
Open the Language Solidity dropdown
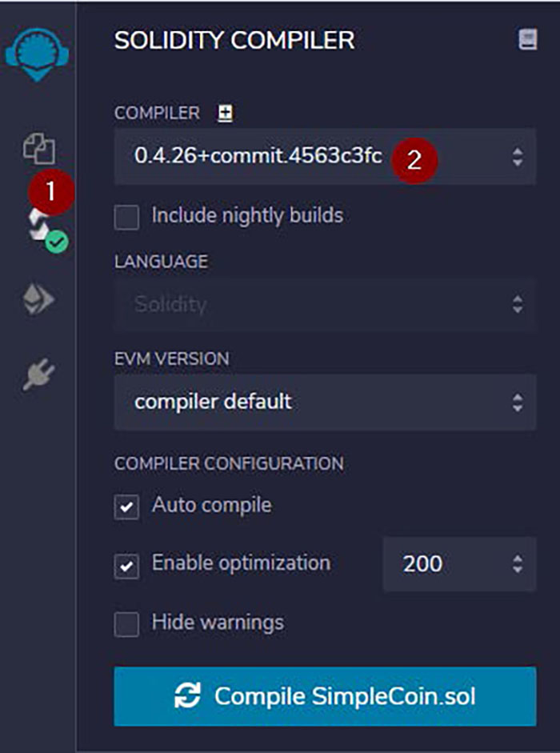[325, 304]
